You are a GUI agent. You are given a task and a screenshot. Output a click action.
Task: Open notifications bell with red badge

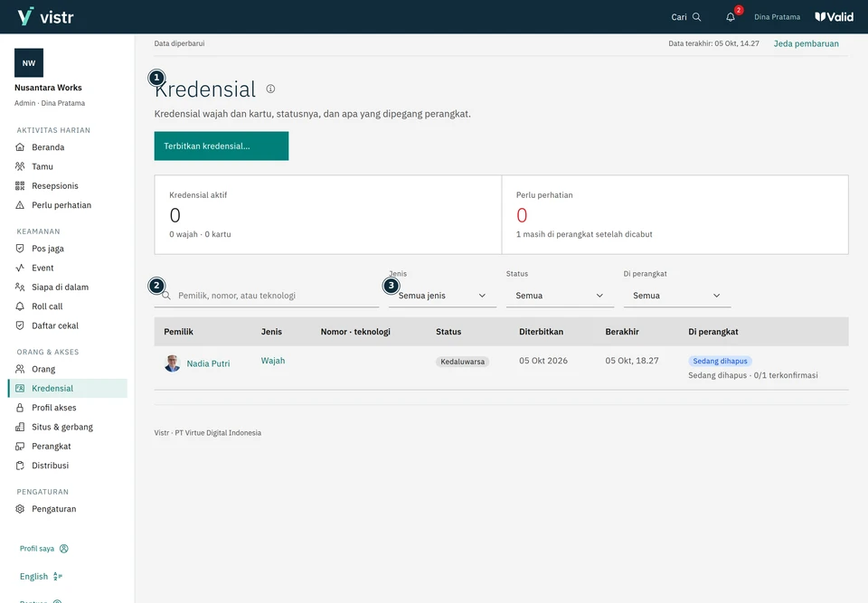[x=731, y=17]
